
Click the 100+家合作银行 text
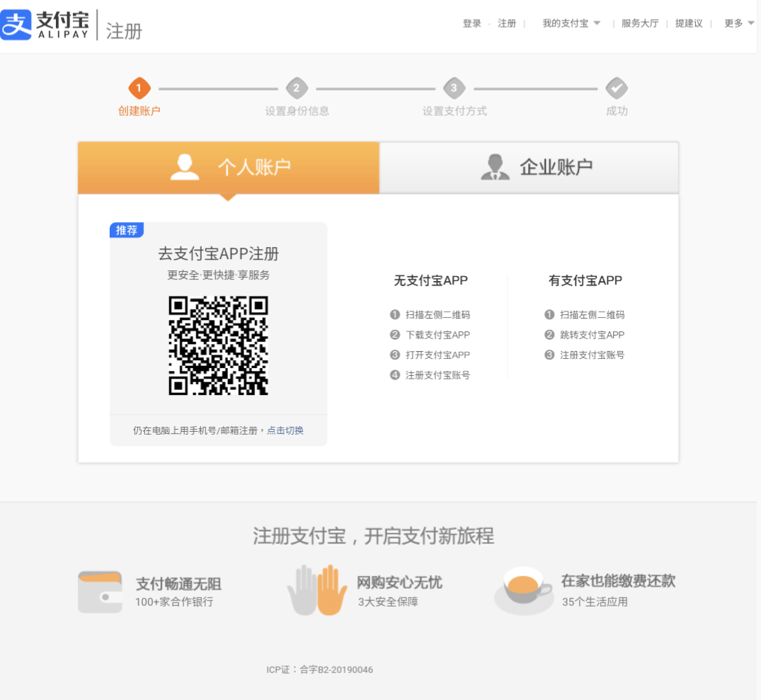coord(174,602)
